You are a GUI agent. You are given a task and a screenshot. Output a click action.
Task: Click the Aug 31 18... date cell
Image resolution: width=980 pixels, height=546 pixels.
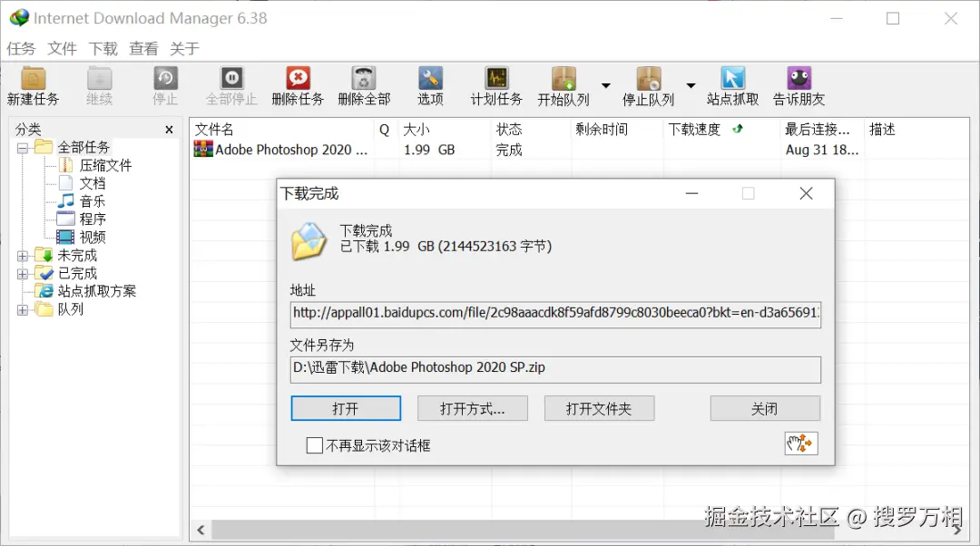click(x=822, y=150)
